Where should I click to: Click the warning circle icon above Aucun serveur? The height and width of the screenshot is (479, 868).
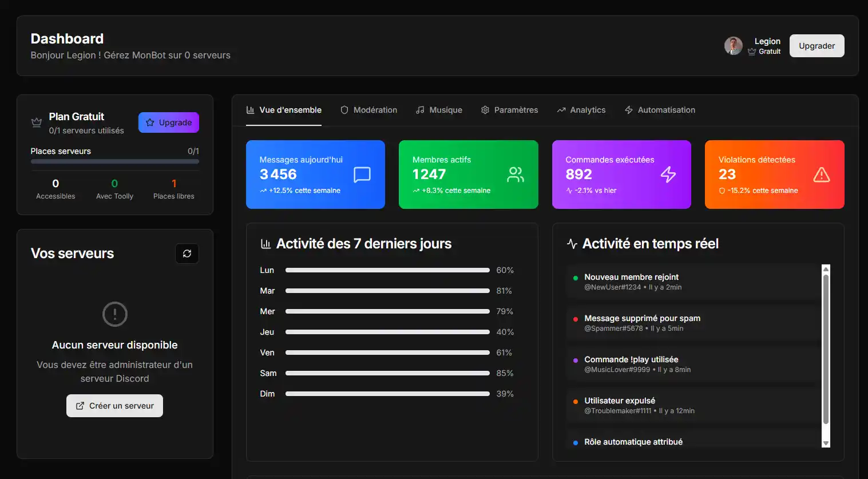click(x=114, y=314)
